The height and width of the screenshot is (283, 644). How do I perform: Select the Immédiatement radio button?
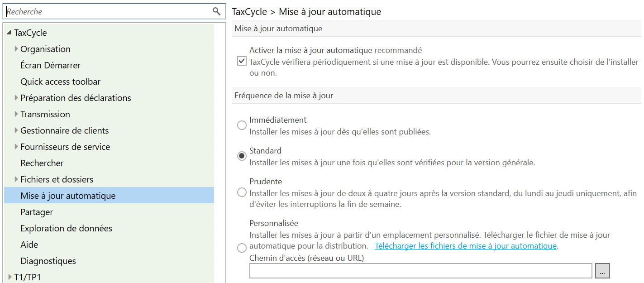[242, 125]
